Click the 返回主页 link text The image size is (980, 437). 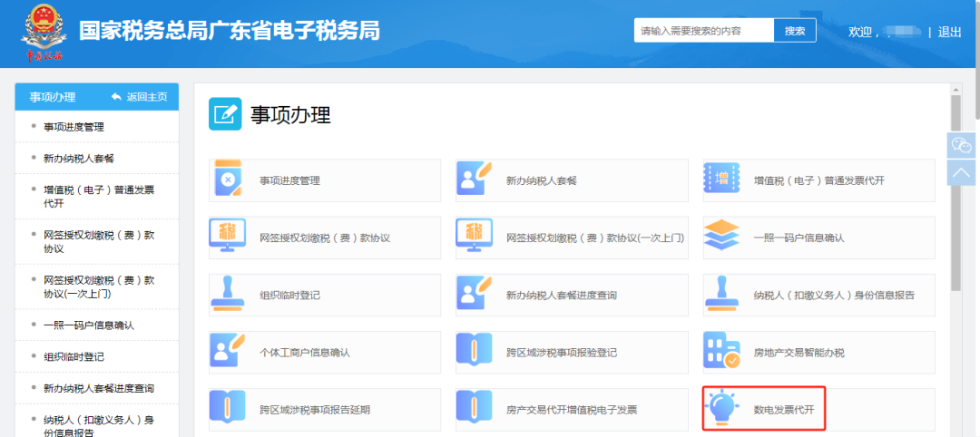pos(147,97)
